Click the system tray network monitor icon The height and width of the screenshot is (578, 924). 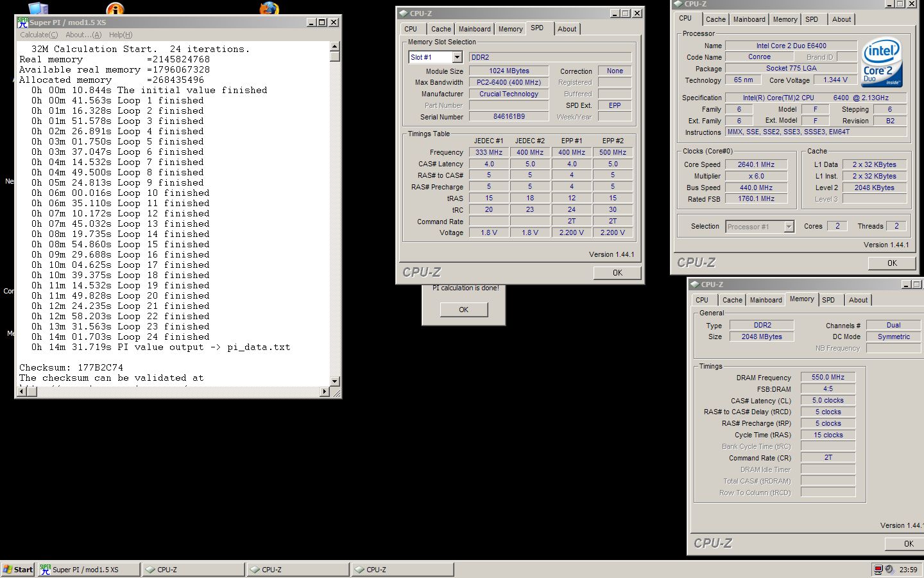point(878,569)
